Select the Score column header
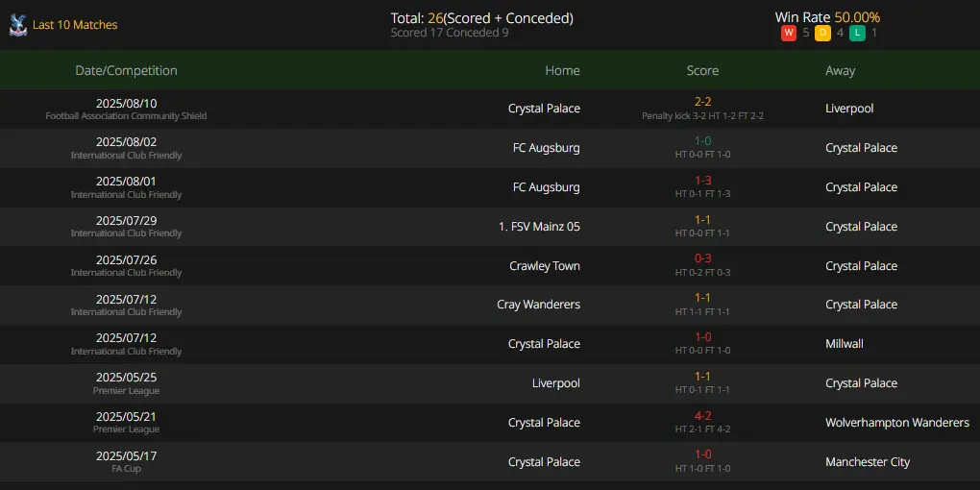 (702, 71)
